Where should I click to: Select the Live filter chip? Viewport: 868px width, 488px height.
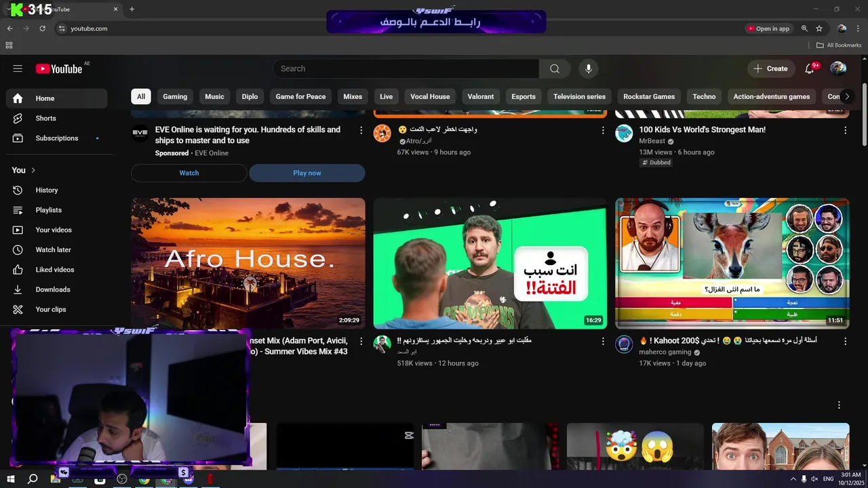click(386, 96)
